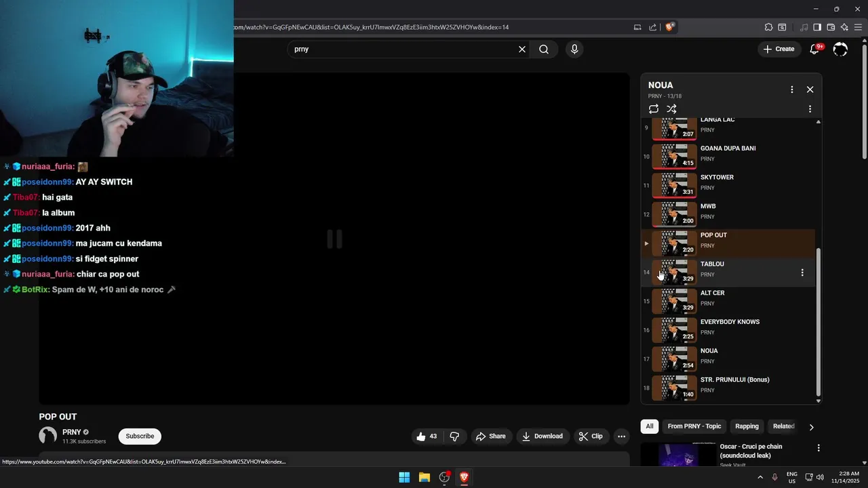Click the playlist panel scrollbar
The width and height of the screenshot is (868, 488).
click(x=818, y=323)
